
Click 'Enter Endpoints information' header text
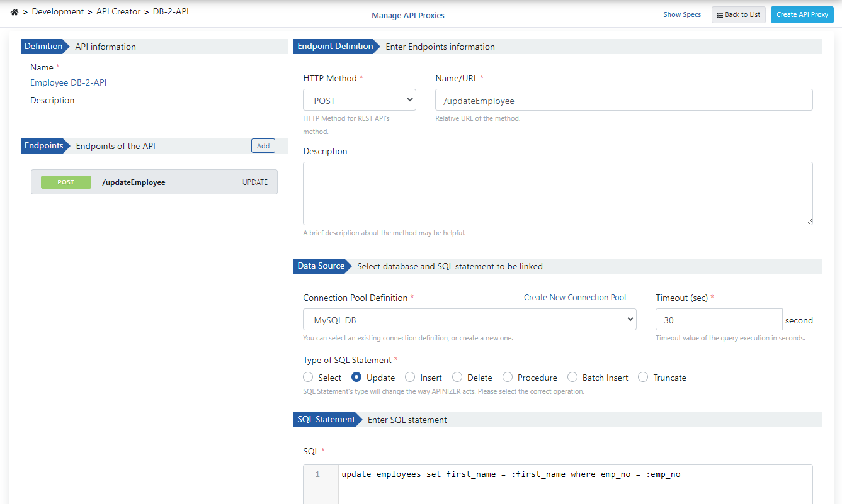[x=440, y=47]
